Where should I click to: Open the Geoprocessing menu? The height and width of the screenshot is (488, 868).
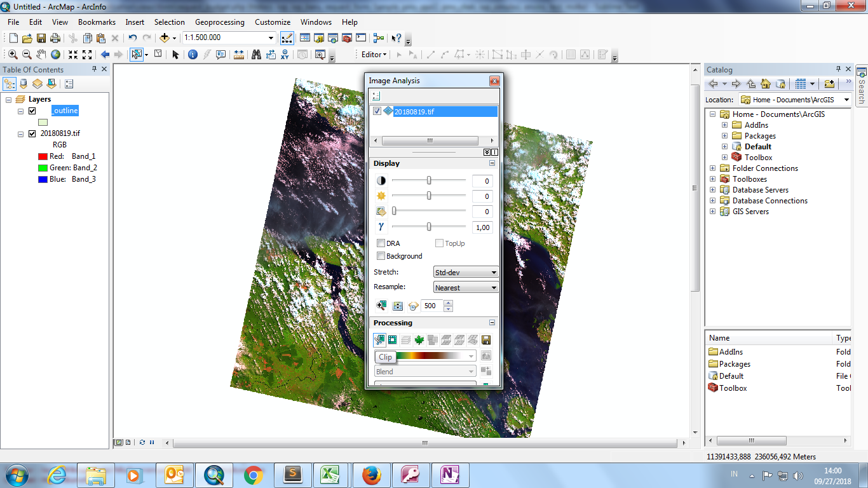click(219, 22)
